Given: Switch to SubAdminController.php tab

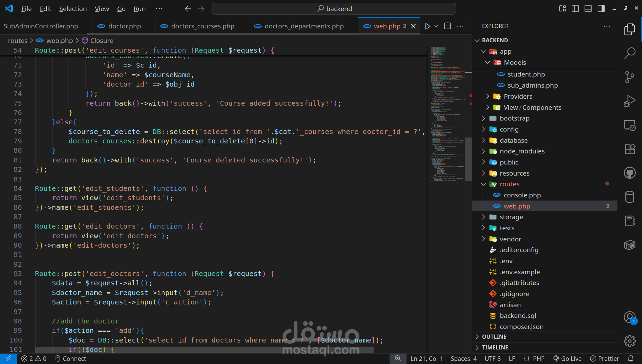Looking at the screenshot, I should pyautogui.click(x=41, y=26).
